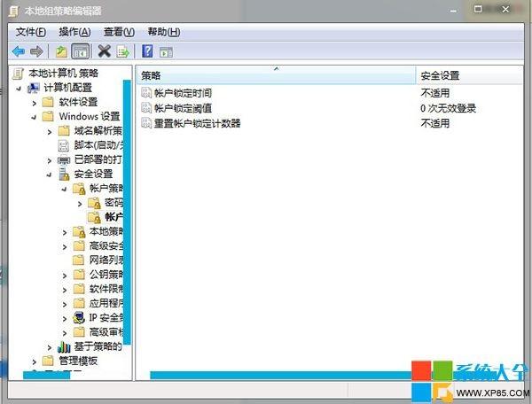Click the Delete X toolbar icon
The width and height of the screenshot is (532, 404).
point(105,51)
